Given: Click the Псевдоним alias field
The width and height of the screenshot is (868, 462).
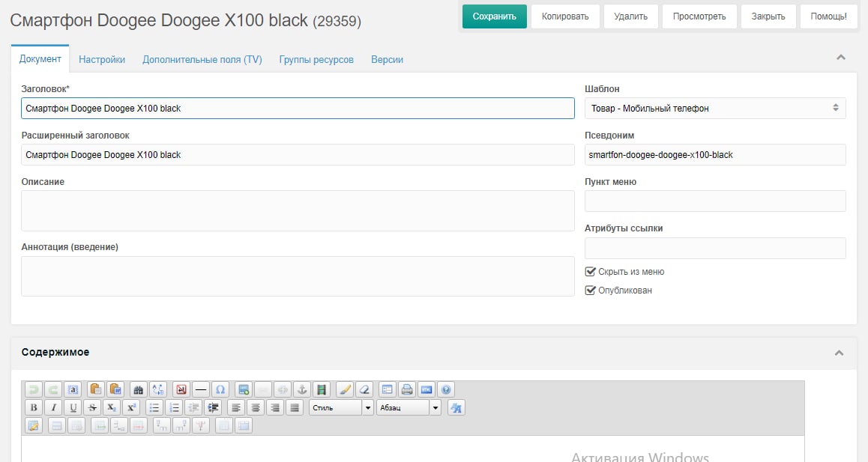Looking at the screenshot, I should click(715, 155).
